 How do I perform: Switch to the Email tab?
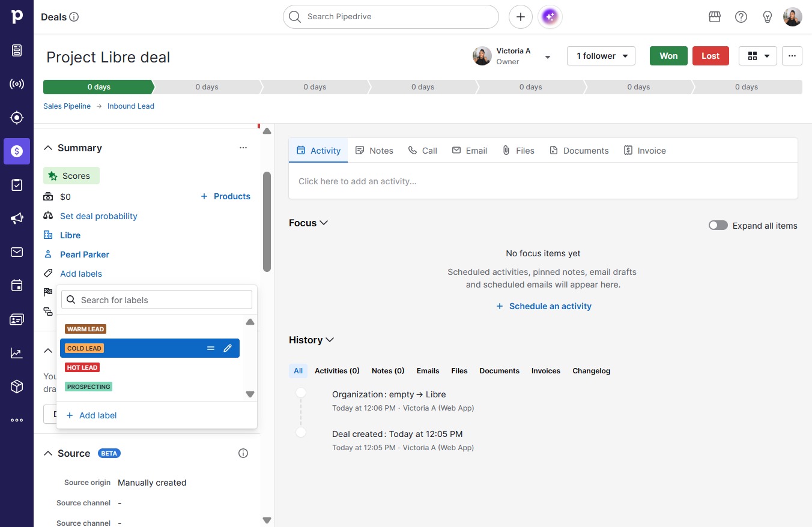click(x=470, y=151)
